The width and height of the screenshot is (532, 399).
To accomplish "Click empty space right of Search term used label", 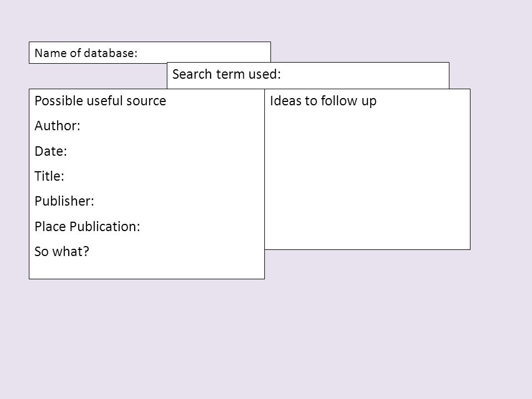I will [365, 74].
